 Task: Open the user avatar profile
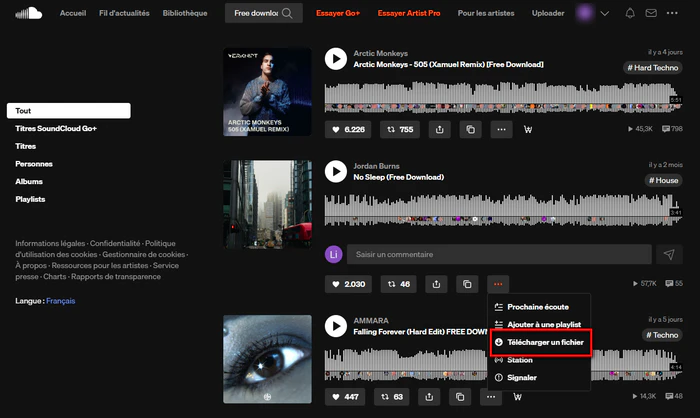[585, 13]
